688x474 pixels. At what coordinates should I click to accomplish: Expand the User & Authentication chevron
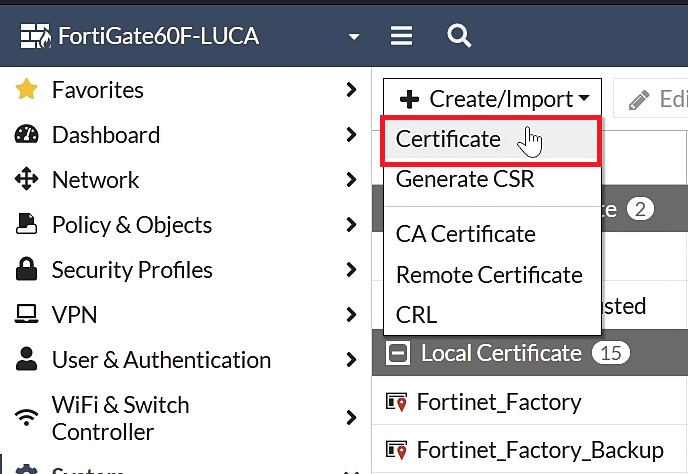[351, 359]
